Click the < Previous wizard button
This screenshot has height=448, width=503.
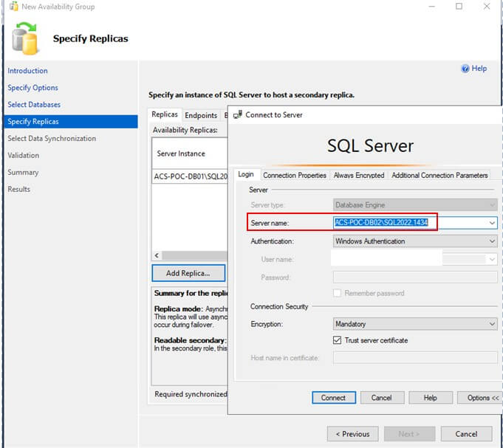(x=352, y=434)
